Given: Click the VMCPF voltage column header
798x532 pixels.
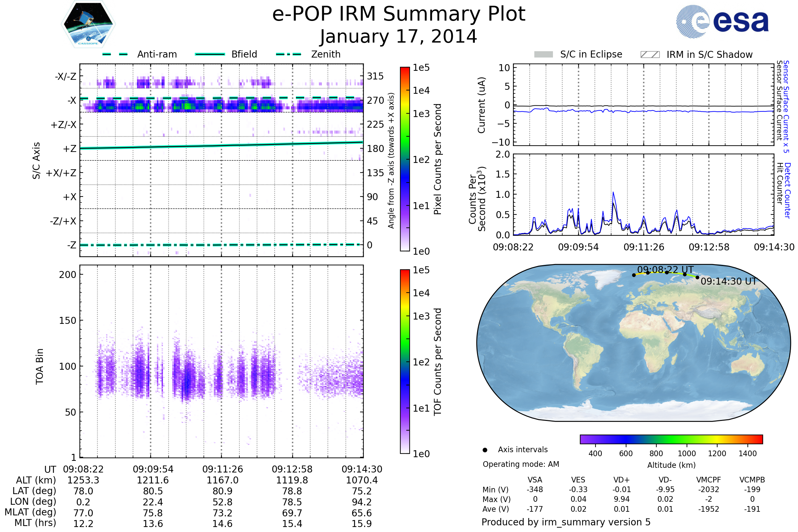Looking at the screenshot, I should click(x=709, y=480).
